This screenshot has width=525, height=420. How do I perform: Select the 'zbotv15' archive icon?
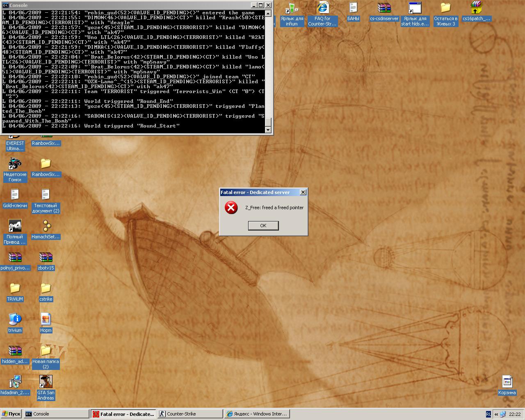click(46, 261)
